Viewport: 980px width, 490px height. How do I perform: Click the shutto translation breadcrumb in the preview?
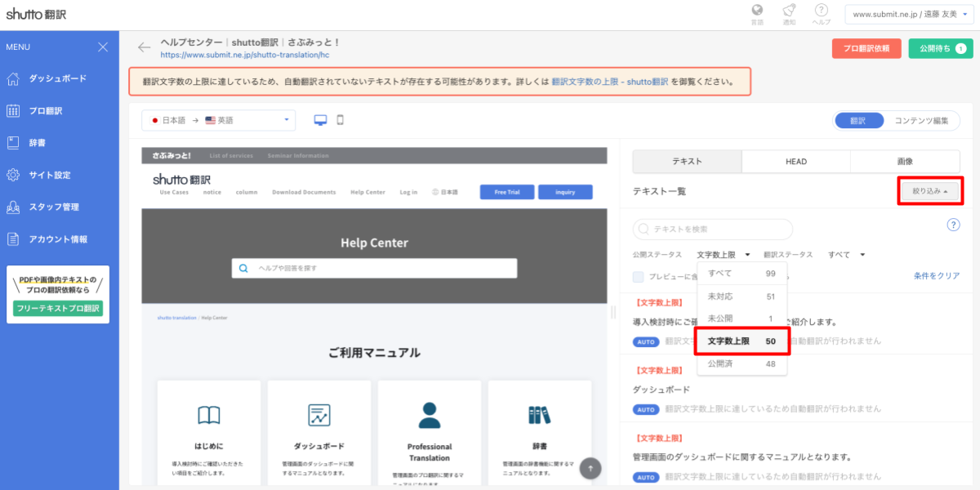(x=177, y=317)
